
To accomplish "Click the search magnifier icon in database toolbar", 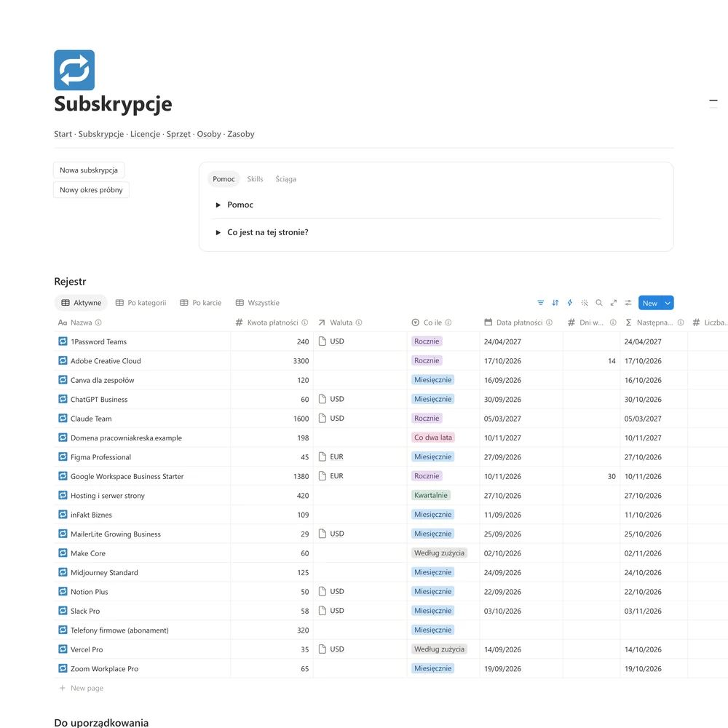I will (x=599, y=303).
